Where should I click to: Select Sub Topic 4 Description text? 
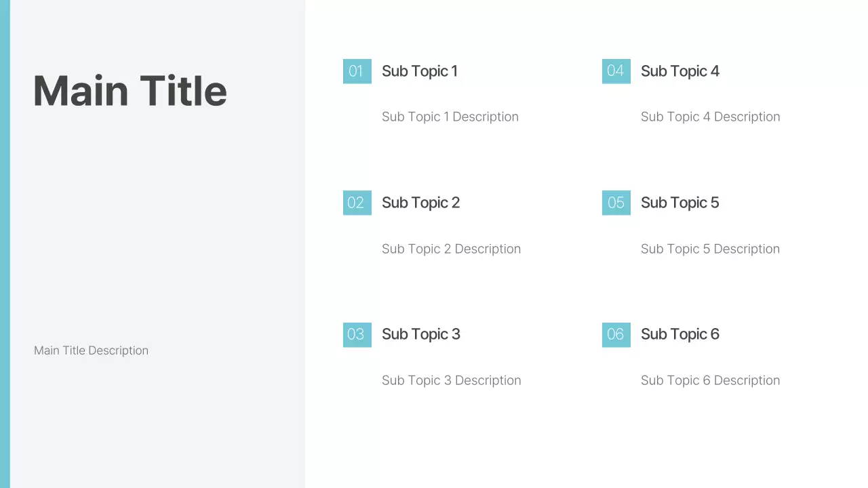[x=710, y=117]
